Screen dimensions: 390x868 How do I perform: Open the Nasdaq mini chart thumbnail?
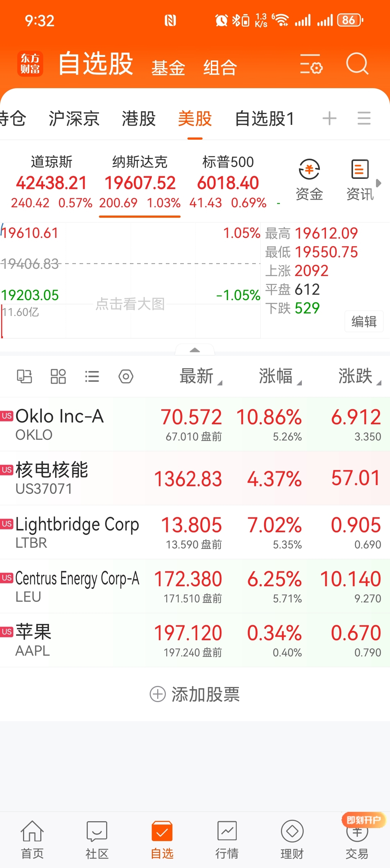pyautogui.click(x=130, y=281)
